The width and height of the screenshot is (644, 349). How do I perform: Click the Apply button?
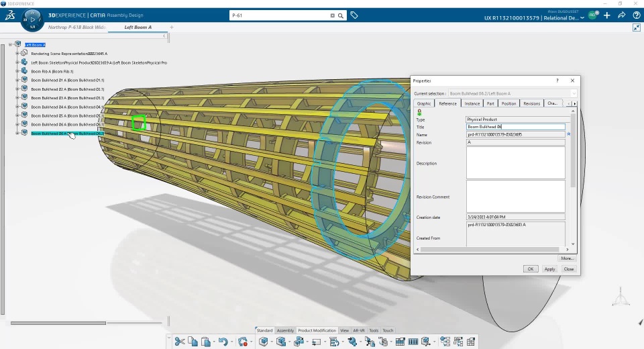pos(549,269)
